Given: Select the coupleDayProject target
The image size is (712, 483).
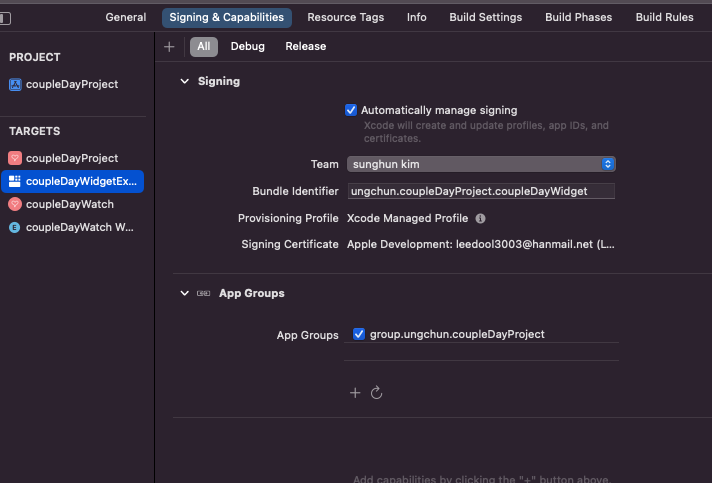Looking at the screenshot, I should 73,158.
